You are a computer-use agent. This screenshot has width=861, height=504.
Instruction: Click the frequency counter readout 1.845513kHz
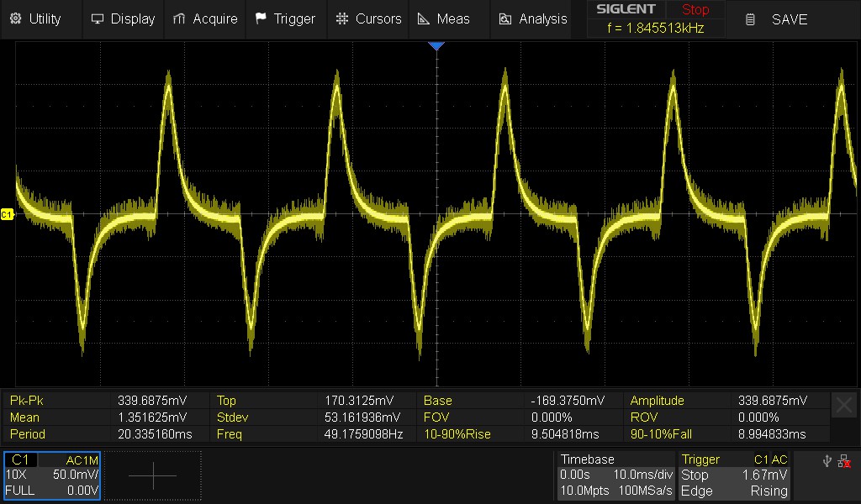coord(656,28)
